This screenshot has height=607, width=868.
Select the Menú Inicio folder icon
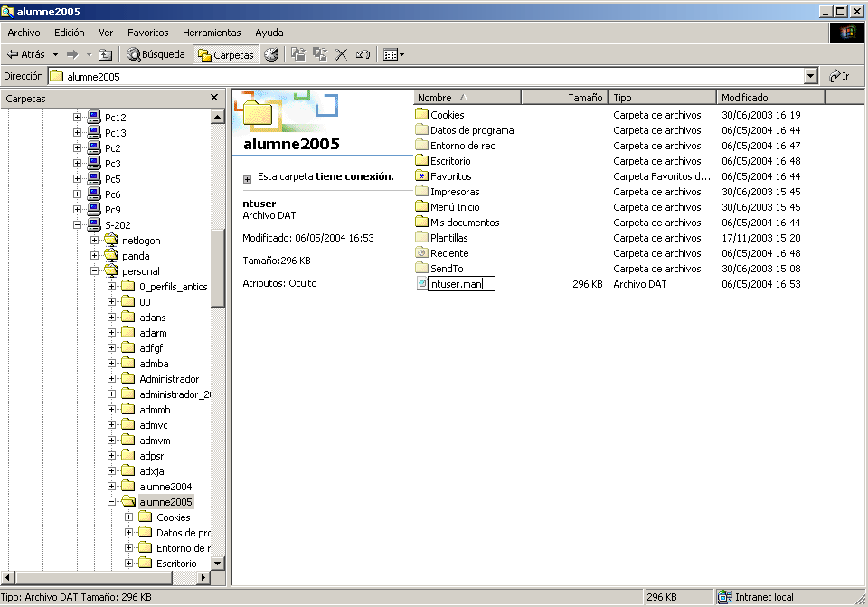[422, 206]
